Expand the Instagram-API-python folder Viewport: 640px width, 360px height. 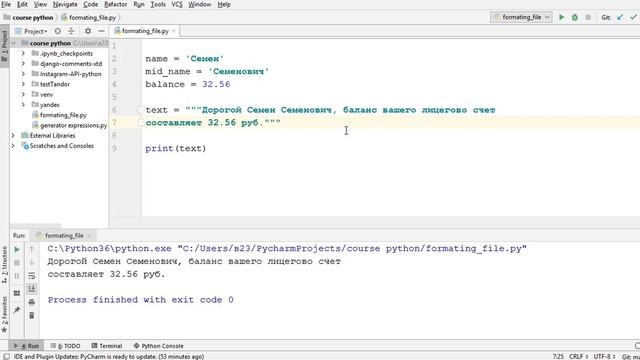click(x=23, y=74)
